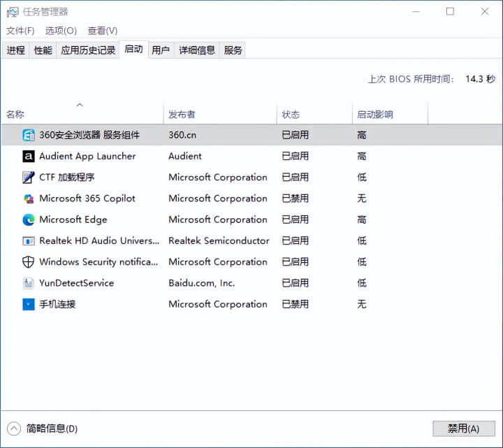Sort startup entries by 状态 column

314,114
